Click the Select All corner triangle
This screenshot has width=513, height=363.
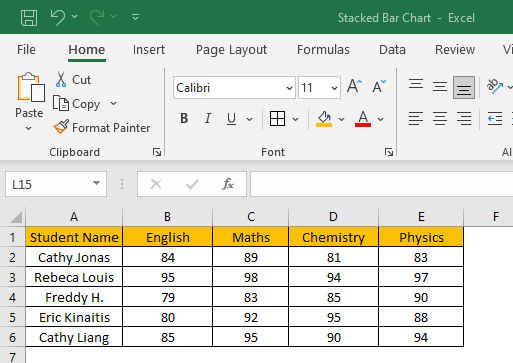click(16, 217)
